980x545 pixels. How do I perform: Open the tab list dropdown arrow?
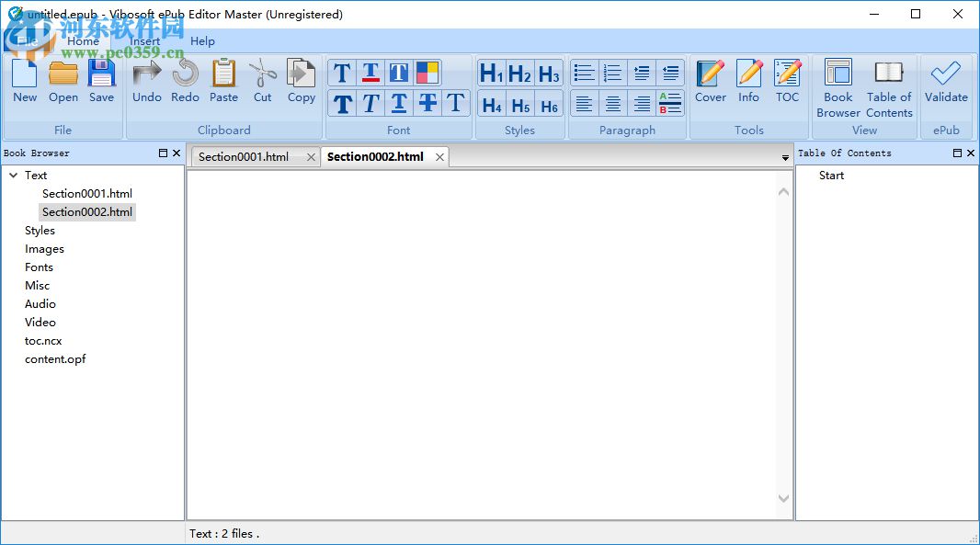(784, 158)
